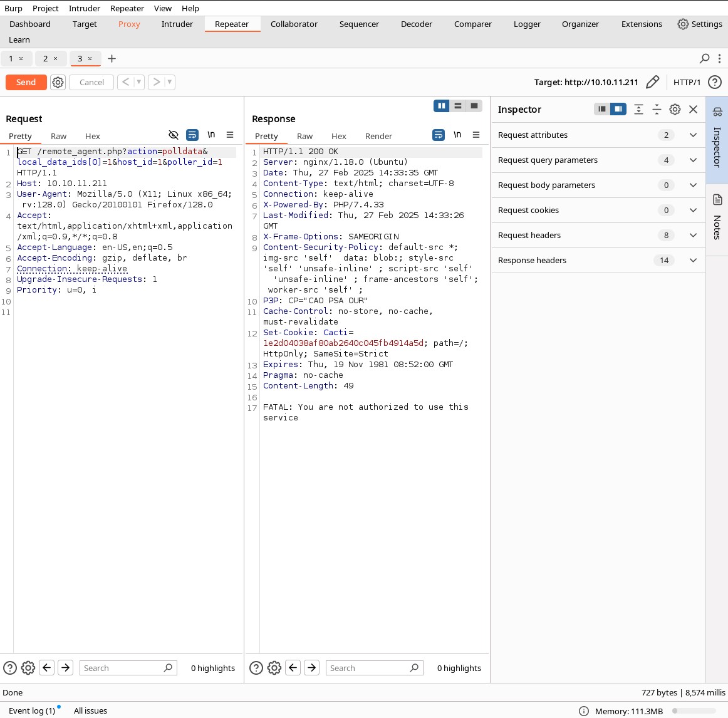Click the response search settings gear icon
The image size is (728, 718).
tap(274, 668)
